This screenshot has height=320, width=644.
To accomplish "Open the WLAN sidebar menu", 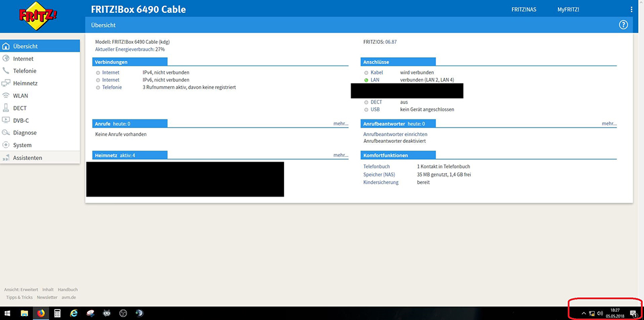I will pos(40,95).
